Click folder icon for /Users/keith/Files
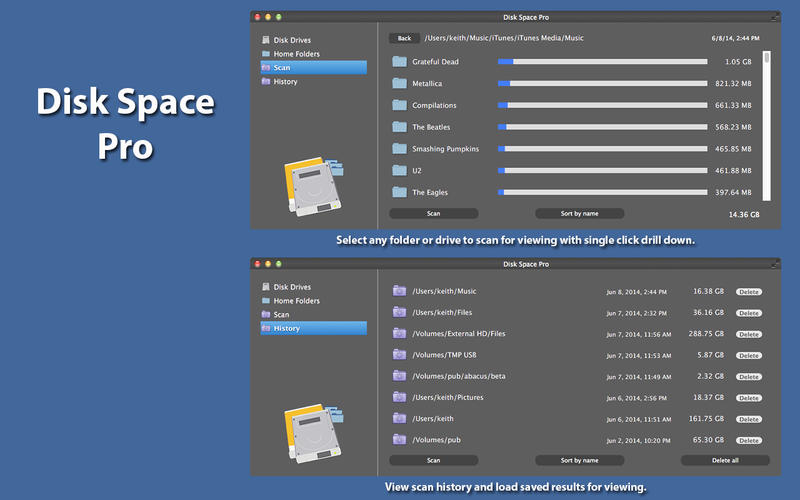Viewport: 800px width, 500px height. [399, 312]
